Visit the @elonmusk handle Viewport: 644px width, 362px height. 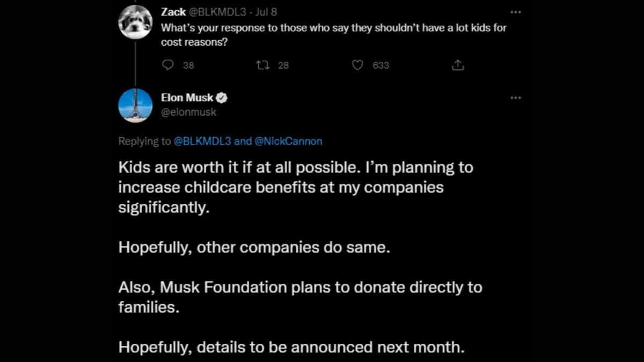point(188,112)
